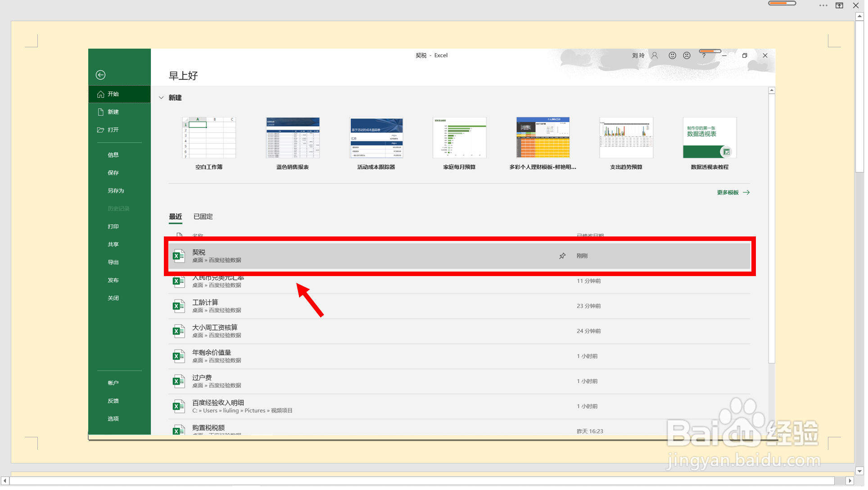Click the Excel help question mark
Image resolution: width=868 pixels, height=490 pixels.
707,56
